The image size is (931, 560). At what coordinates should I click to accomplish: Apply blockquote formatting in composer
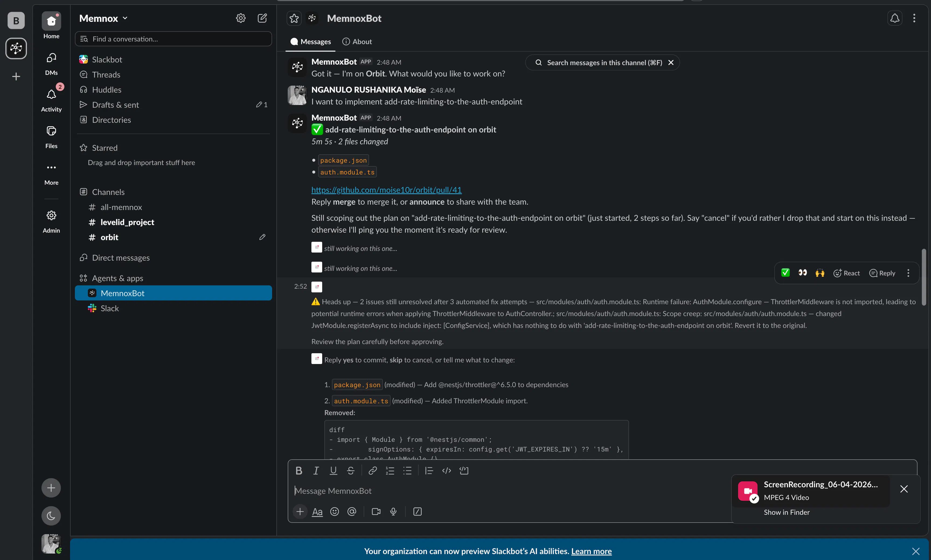[x=429, y=471]
